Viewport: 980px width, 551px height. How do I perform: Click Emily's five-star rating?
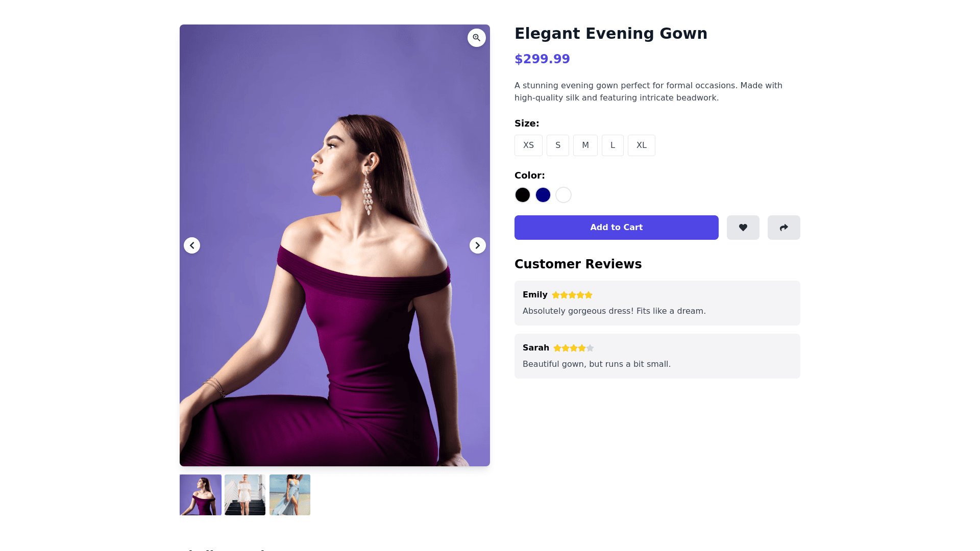[572, 295]
